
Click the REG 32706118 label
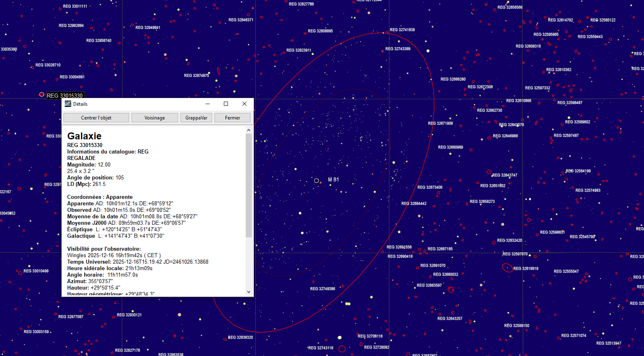coord(370,336)
